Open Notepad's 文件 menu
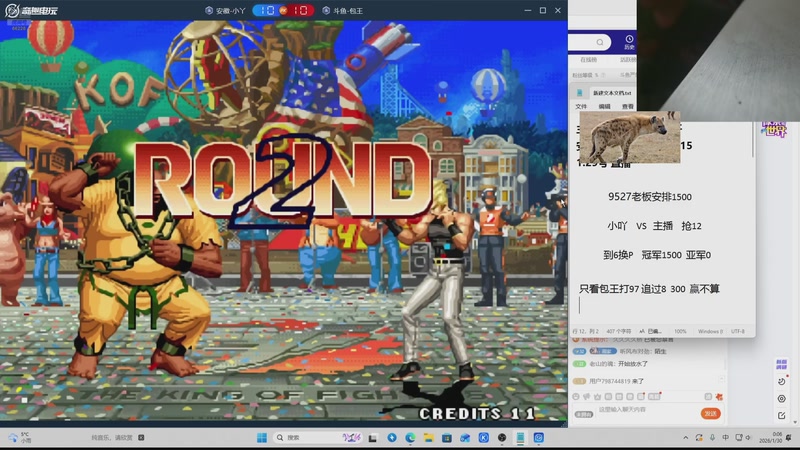This screenshot has width=800, height=450. tap(581, 107)
